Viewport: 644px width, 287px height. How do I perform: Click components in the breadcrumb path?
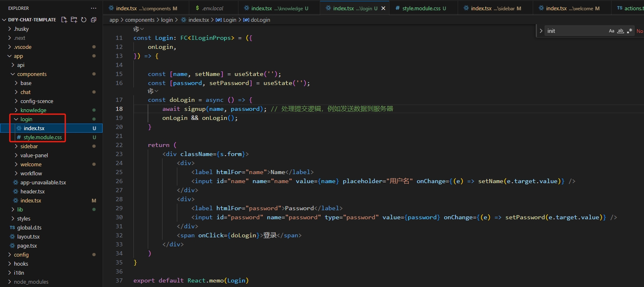[140, 20]
